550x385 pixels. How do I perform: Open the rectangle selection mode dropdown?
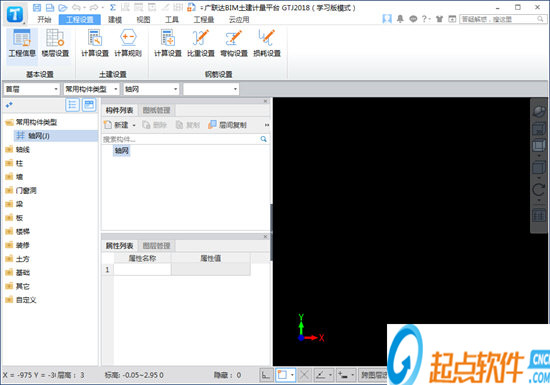[292, 375]
